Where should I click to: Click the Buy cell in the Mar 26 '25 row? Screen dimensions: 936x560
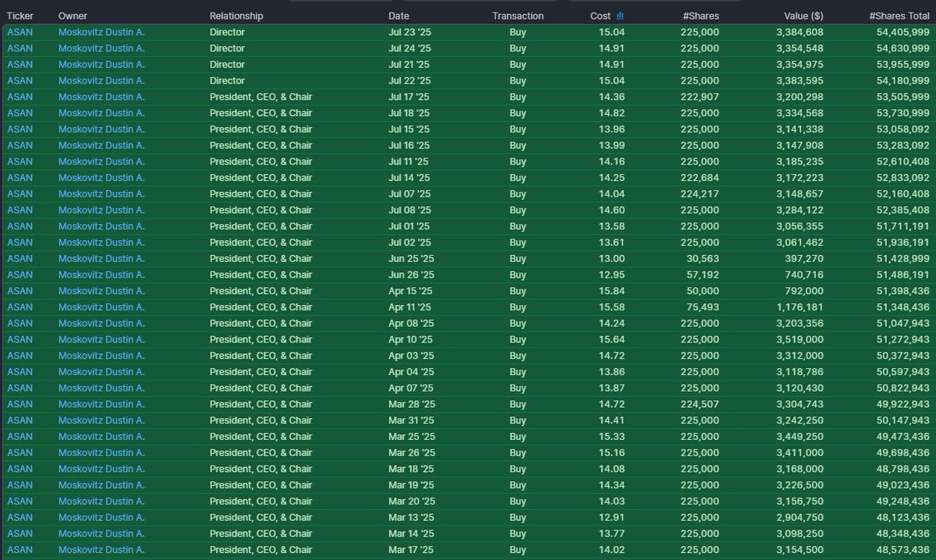[518, 453]
